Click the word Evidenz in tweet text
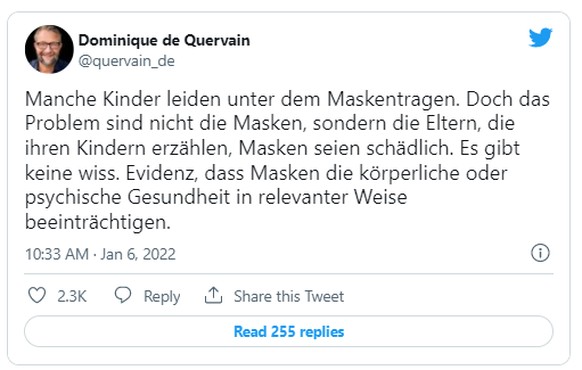 161,173
